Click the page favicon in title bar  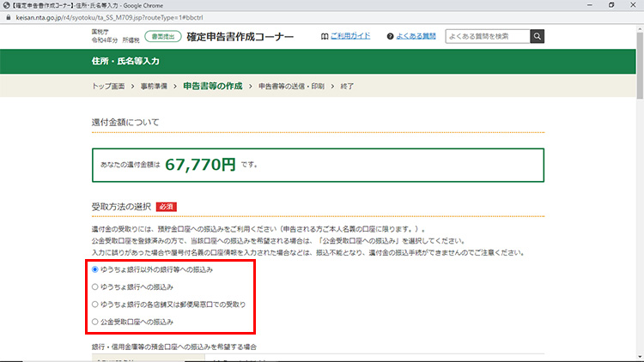pos(6,4)
